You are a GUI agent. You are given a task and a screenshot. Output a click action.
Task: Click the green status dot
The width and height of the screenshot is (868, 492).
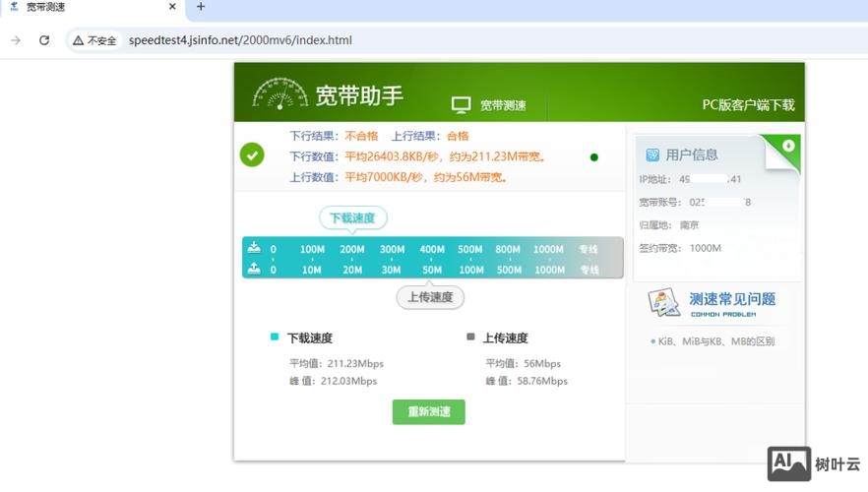click(594, 157)
